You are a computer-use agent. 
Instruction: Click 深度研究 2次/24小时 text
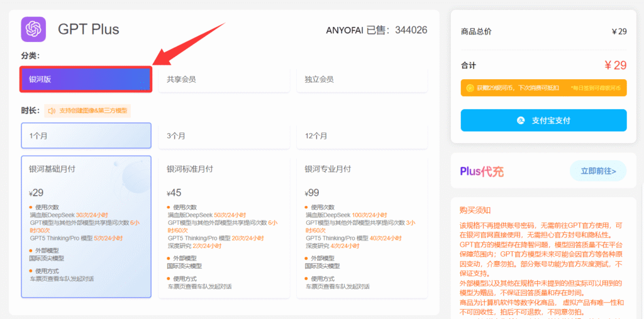click(195, 246)
